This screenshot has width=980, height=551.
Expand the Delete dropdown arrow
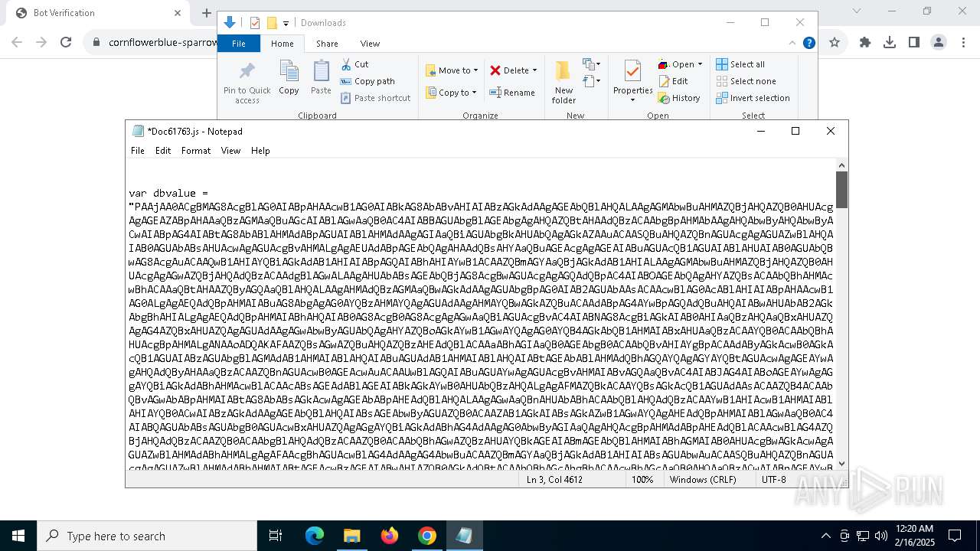point(534,70)
